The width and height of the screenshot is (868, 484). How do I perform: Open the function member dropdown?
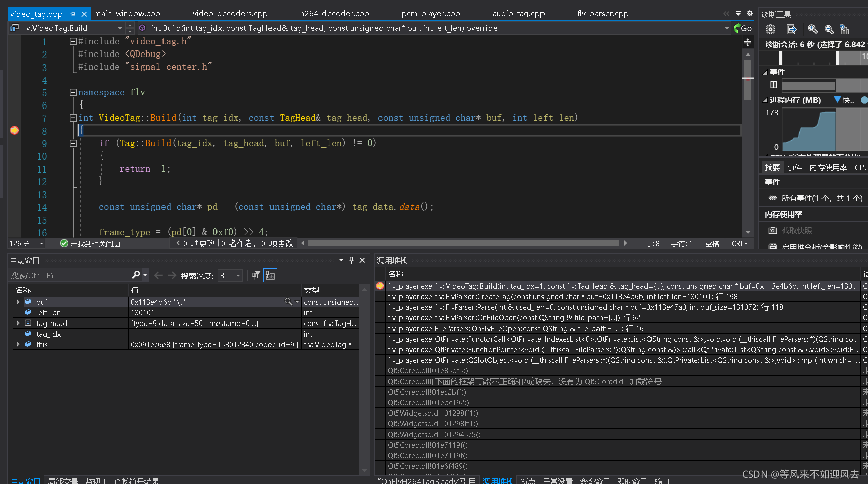(726, 28)
